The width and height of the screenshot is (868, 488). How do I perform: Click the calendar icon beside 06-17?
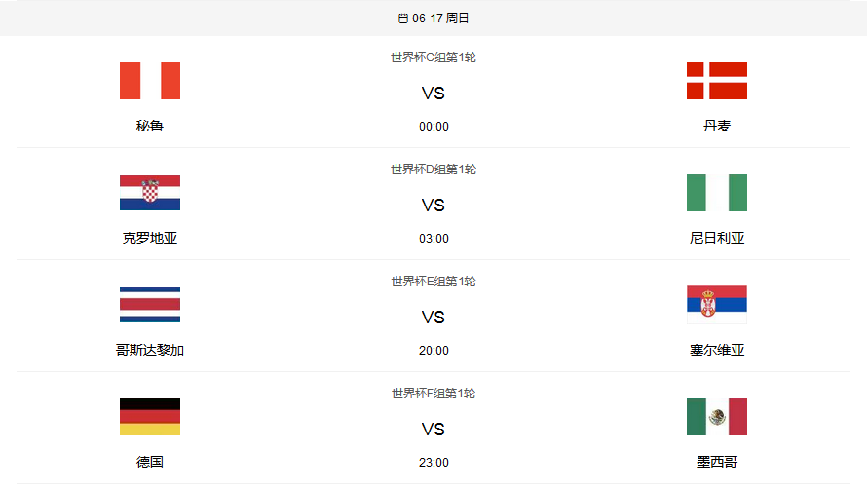403,19
